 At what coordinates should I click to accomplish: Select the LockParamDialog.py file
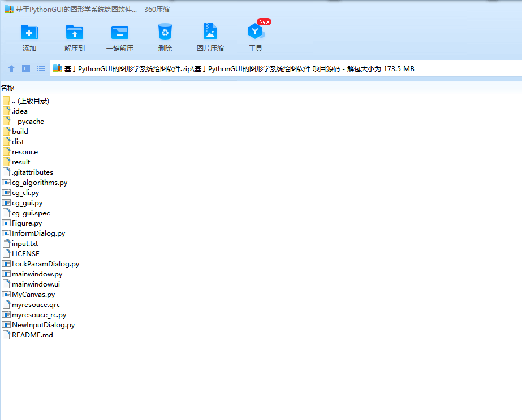pyautogui.click(x=41, y=264)
